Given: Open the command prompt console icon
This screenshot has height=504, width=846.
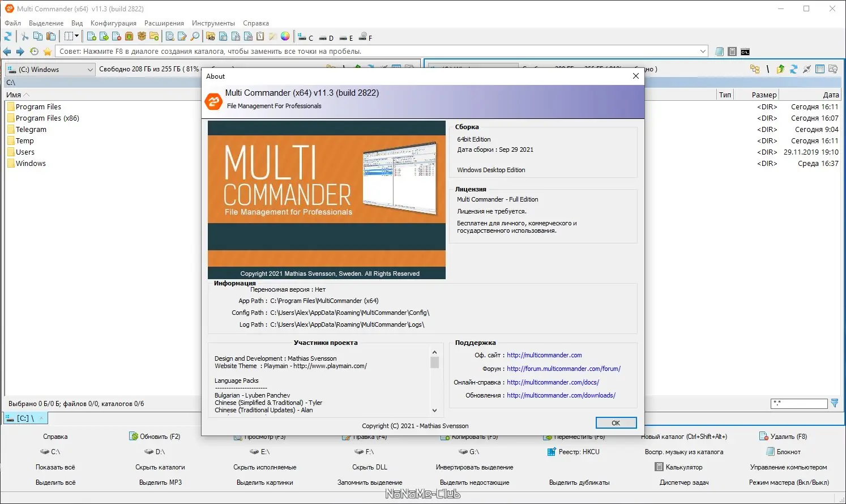Looking at the screenshot, I should tap(745, 52).
